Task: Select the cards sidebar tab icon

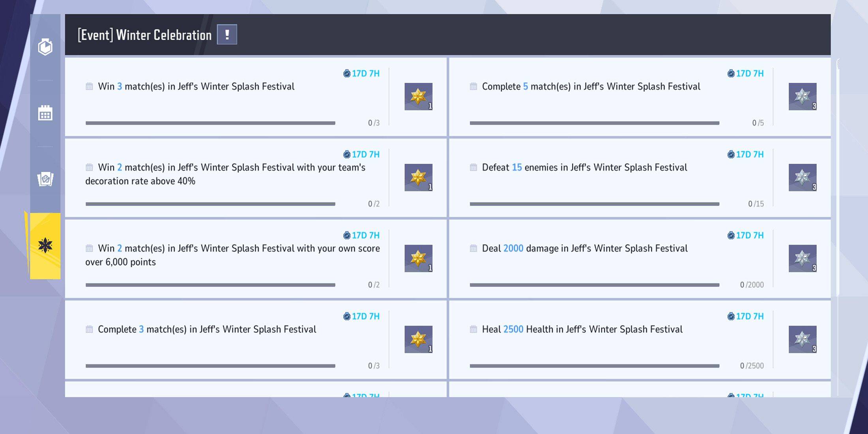Action: (45, 179)
